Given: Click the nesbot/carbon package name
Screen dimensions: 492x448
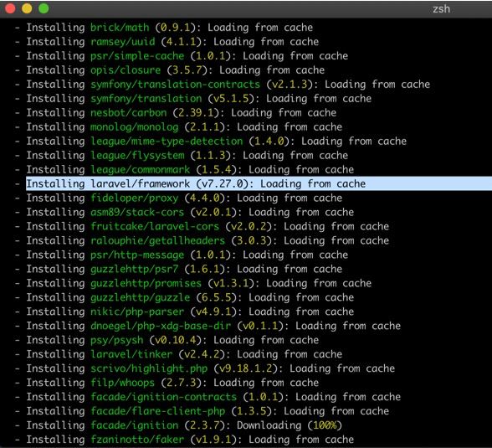Looking at the screenshot, I should tap(129, 113).
